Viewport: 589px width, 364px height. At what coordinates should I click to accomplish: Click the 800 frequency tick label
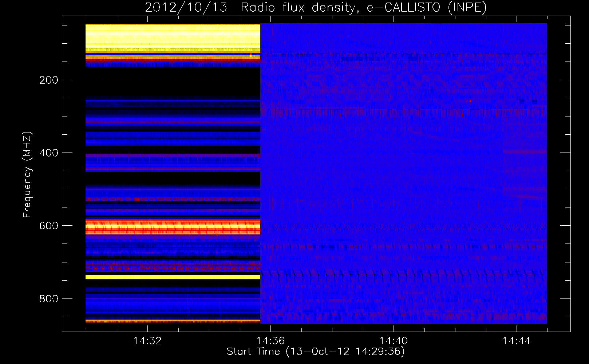click(x=49, y=299)
